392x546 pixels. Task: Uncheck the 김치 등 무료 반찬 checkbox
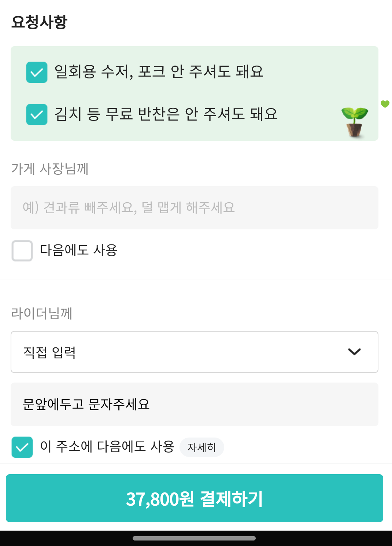click(37, 114)
